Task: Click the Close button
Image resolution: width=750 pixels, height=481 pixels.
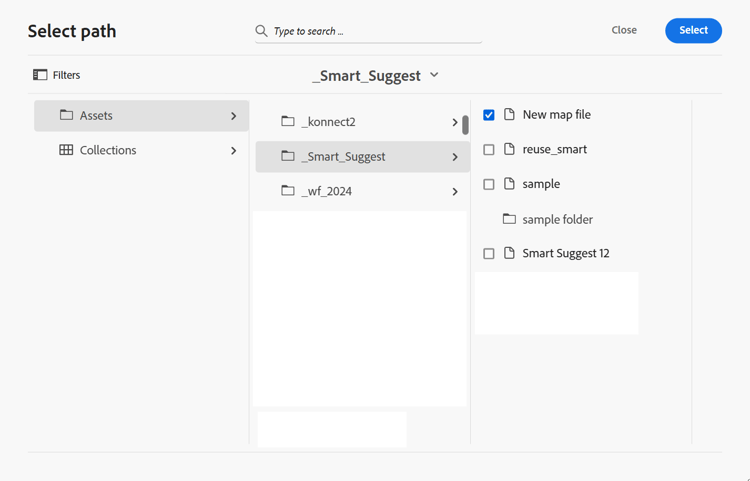Action: [x=624, y=30]
